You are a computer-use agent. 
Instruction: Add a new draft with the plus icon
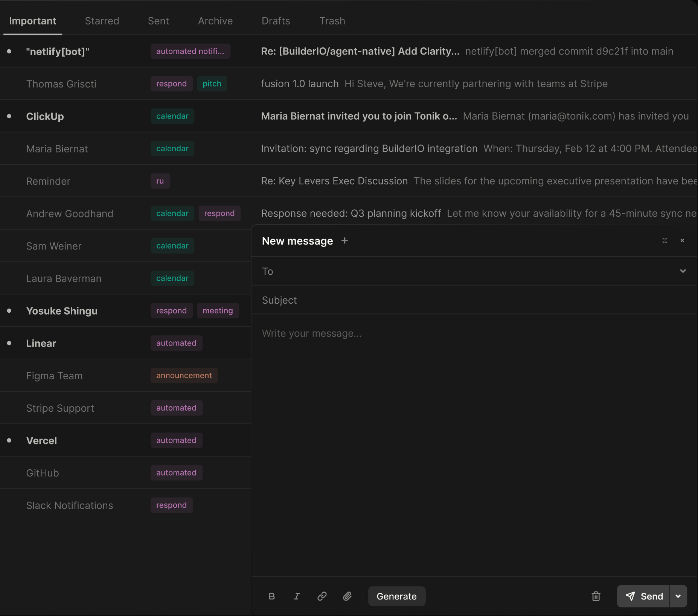pyautogui.click(x=344, y=240)
